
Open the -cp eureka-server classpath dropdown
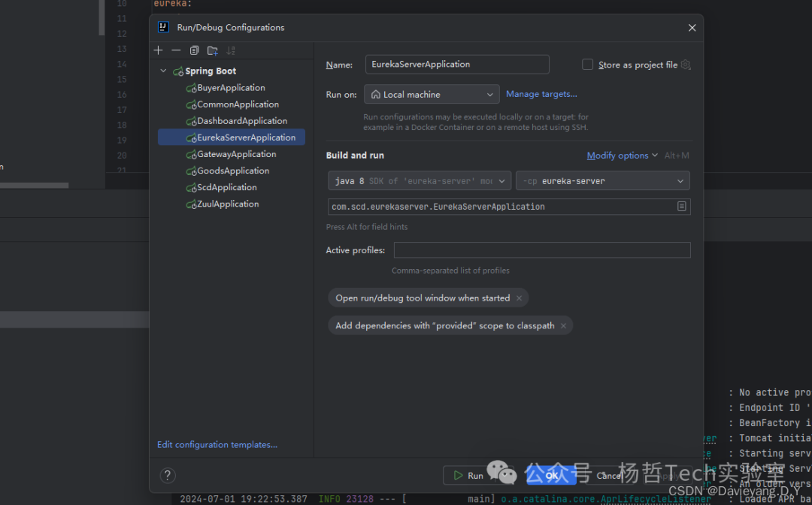(x=602, y=181)
